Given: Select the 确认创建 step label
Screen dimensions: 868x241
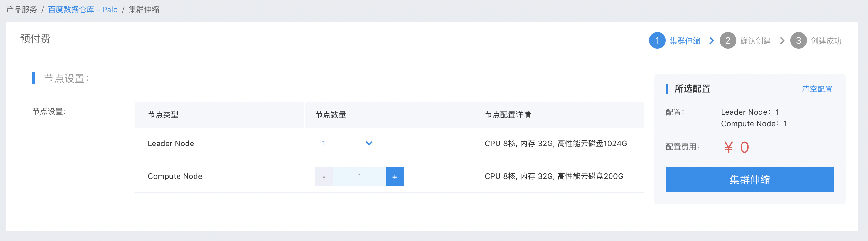Looking at the screenshot, I should click(755, 41).
